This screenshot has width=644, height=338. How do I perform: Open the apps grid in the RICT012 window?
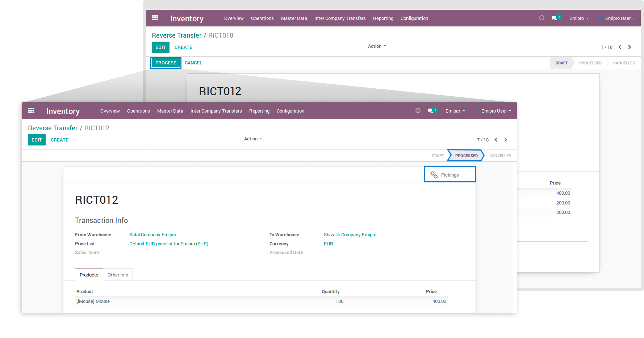point(31,110)
